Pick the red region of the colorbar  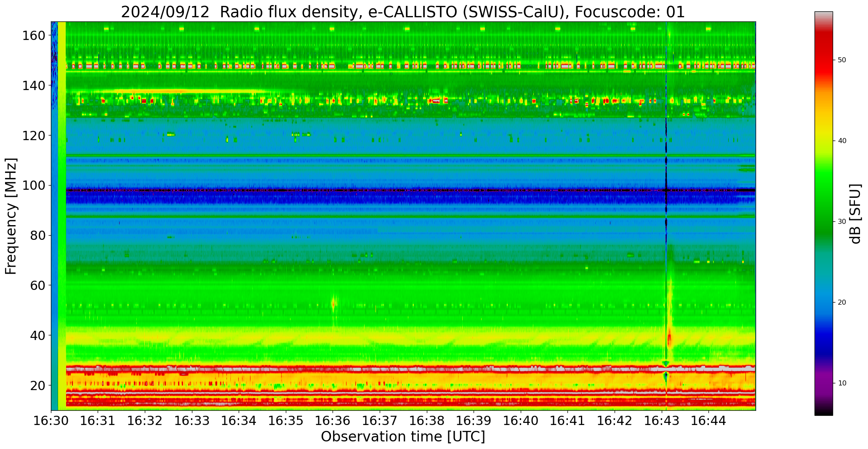823,55
